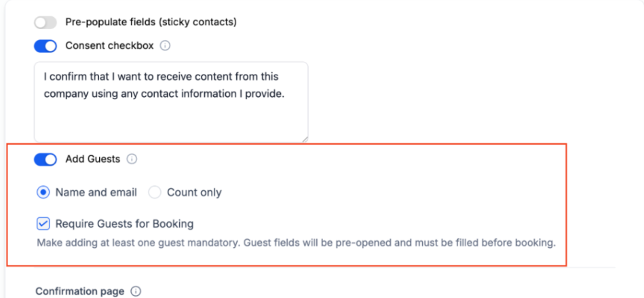
Task: Disable the Add Guests toggle switch
Action: 45,160
